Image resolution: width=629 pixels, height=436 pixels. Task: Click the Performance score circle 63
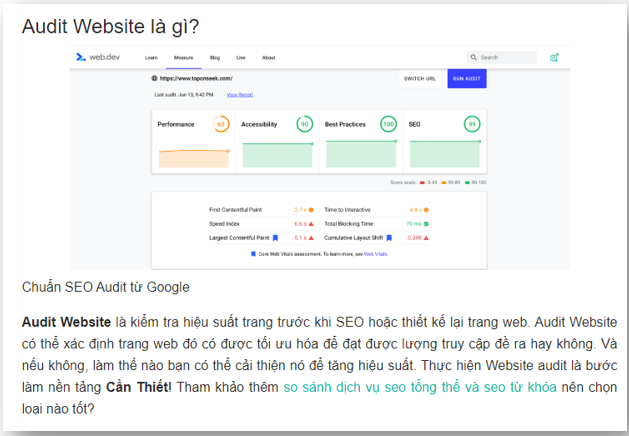(221, 124)
